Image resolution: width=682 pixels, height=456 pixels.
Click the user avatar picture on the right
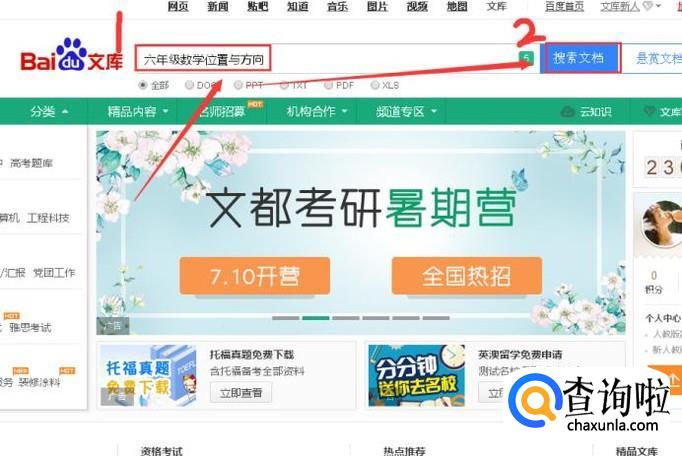click(x=662, y=224)
